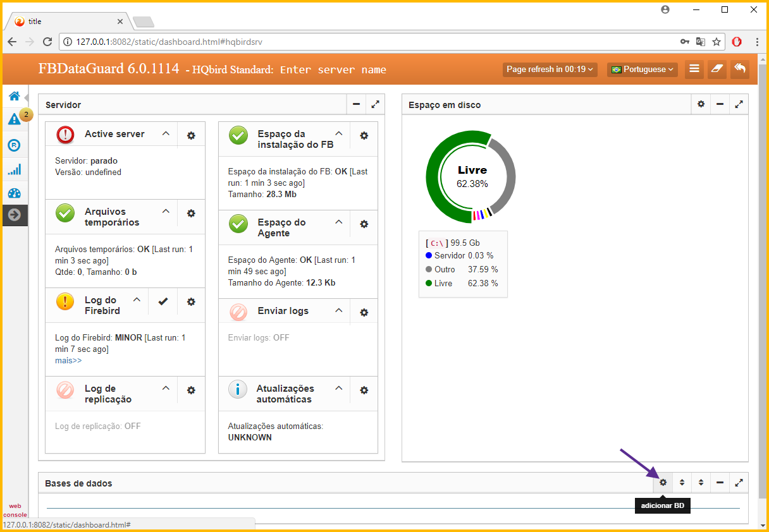Open Log do Firebird settings gear
This screenshot has width=769, height=532.
point(191,302)
